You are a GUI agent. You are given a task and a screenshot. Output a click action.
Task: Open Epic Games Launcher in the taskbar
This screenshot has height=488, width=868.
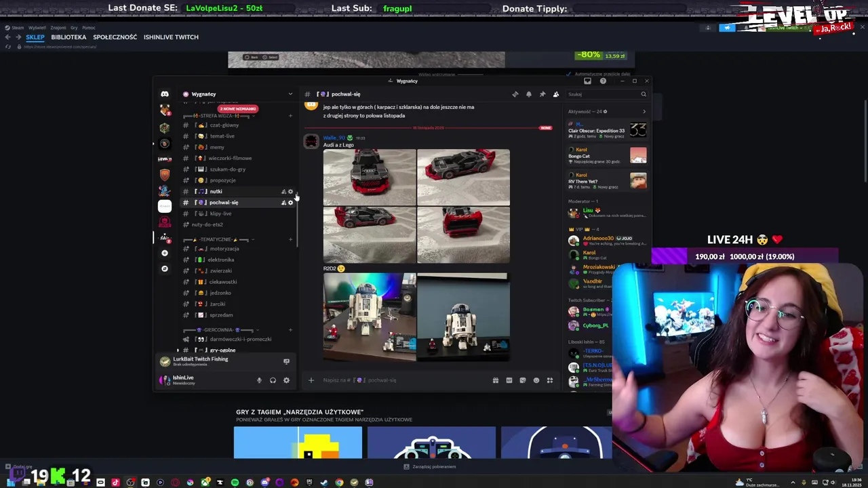tap(309, 483)
